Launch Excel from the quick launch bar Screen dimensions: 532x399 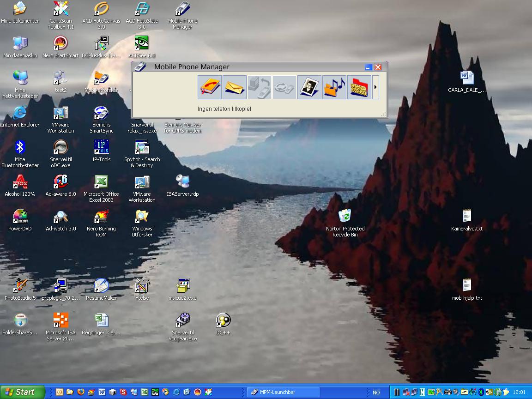(144, 392)
